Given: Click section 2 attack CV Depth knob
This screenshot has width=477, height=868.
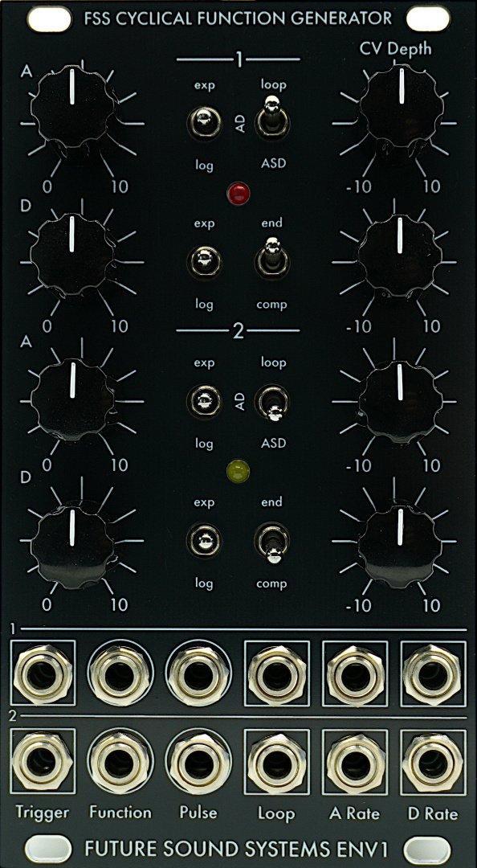Looking at the screenshot, I should 400,401.
